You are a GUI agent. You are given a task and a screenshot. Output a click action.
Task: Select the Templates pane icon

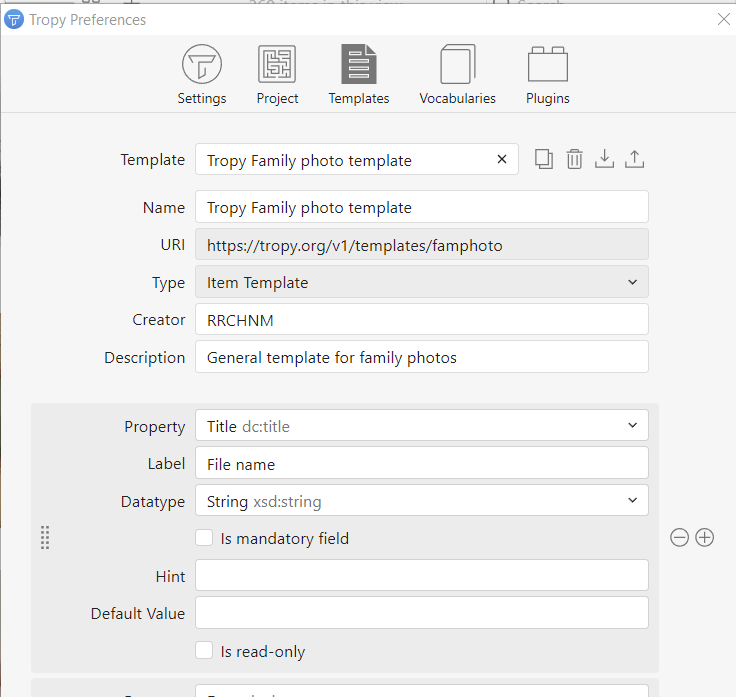tap(359, 64)
